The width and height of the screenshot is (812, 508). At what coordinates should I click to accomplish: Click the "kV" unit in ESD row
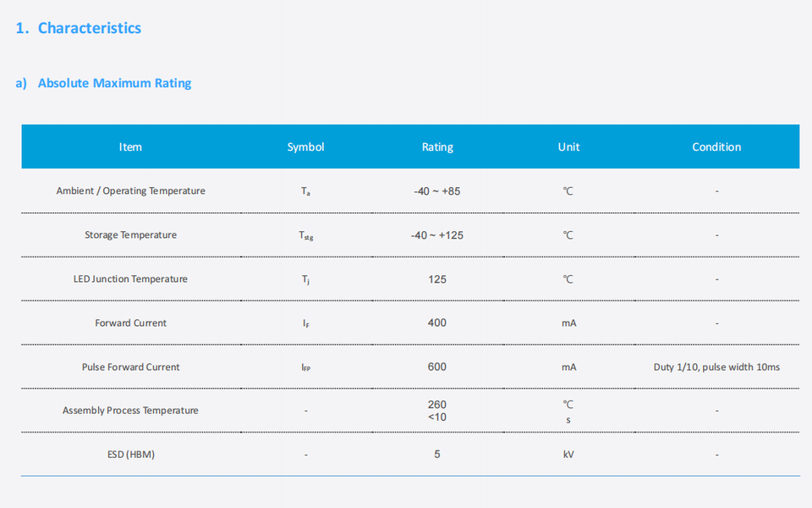pyautogui.click(x=568, y=455)
